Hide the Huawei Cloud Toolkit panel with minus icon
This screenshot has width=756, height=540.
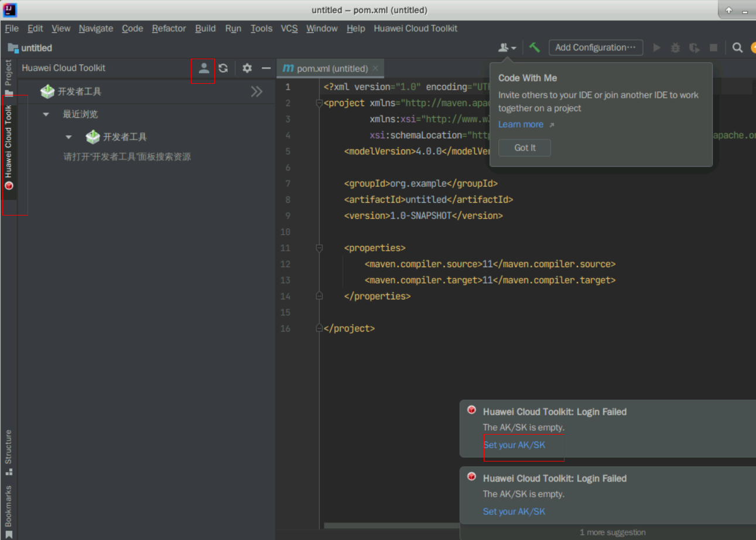tap(266, 68)
